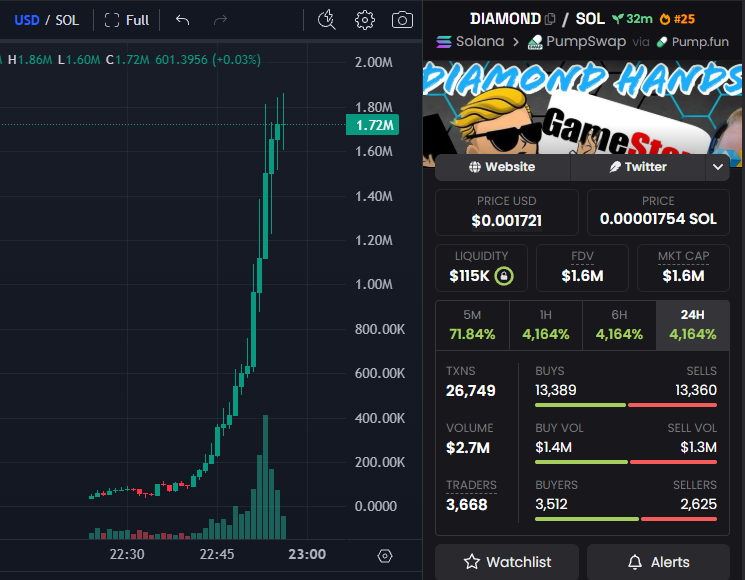745x580 pixels.
Task: Open the token Website button
Action: click(502, 167)
